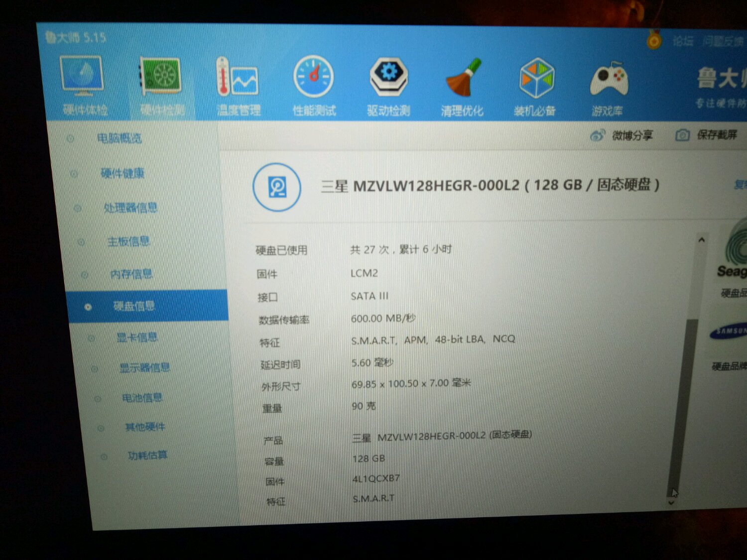The width and height of the screenshot is (747, 560).
Task: Click the latency value 5.60 毫秒
Action: click(373, 362)
